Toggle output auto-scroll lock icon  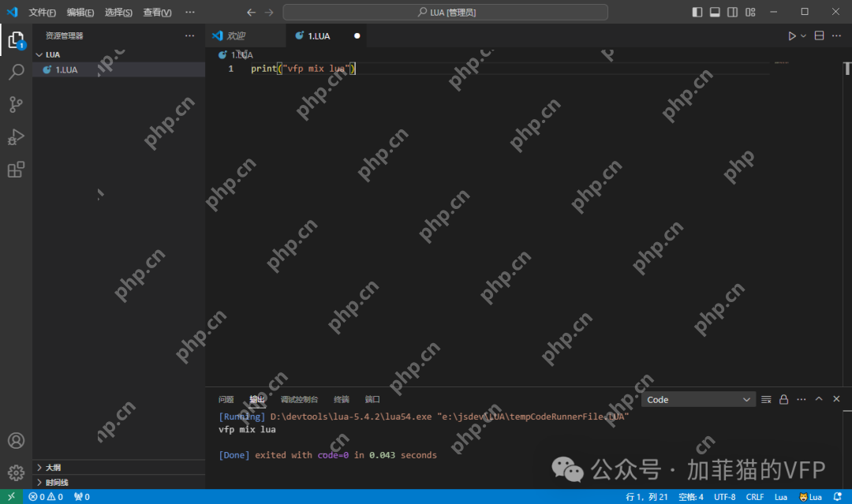[x=783, y=400]
